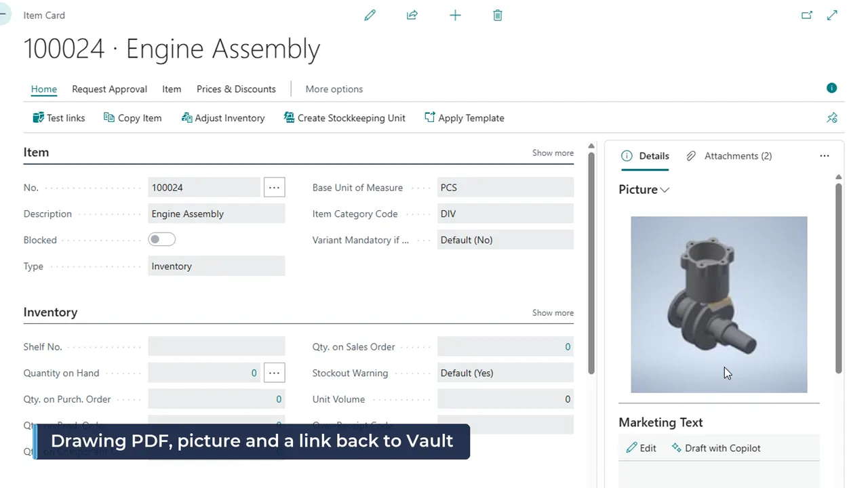Click ellipsis next to Quantity on Hand
This screenshot has width=868, height=488.
pos(274,373)
